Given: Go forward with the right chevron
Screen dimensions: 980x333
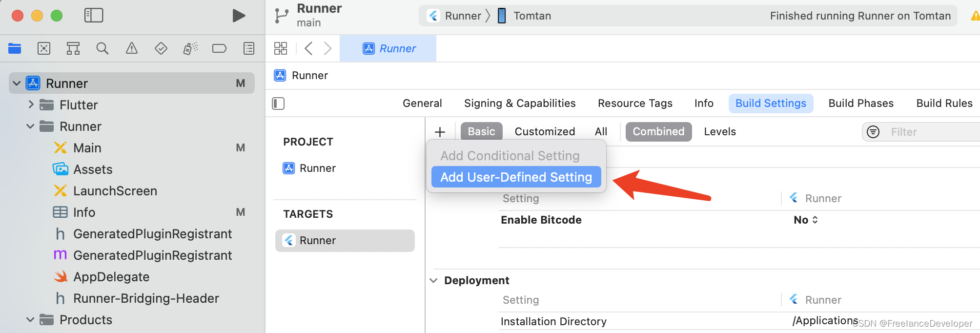Looking at the screenshot, I should [x=327, y=48].
